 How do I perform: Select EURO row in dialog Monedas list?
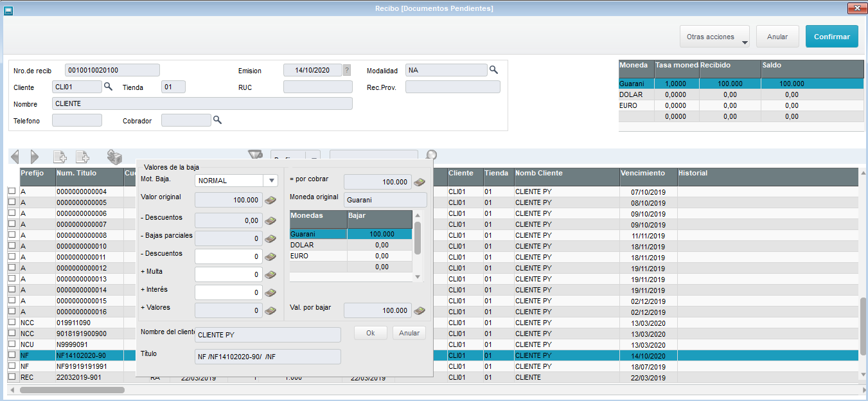pos(351,256)
